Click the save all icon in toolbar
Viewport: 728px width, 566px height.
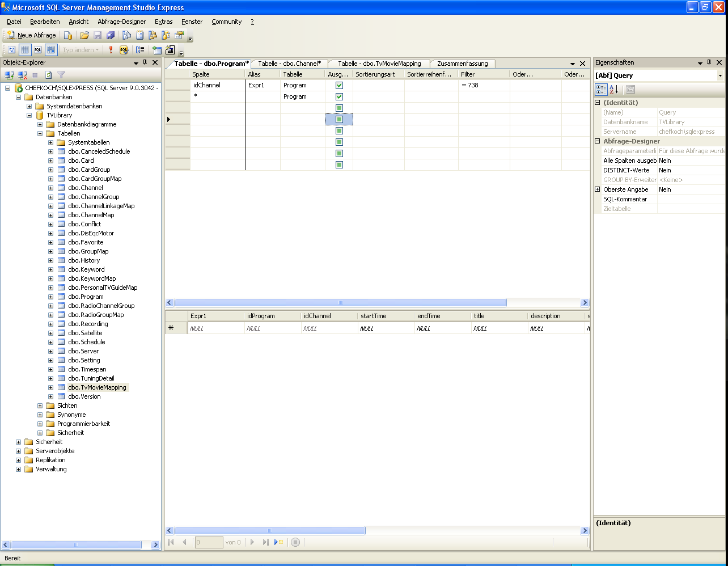tap(111, 35)
